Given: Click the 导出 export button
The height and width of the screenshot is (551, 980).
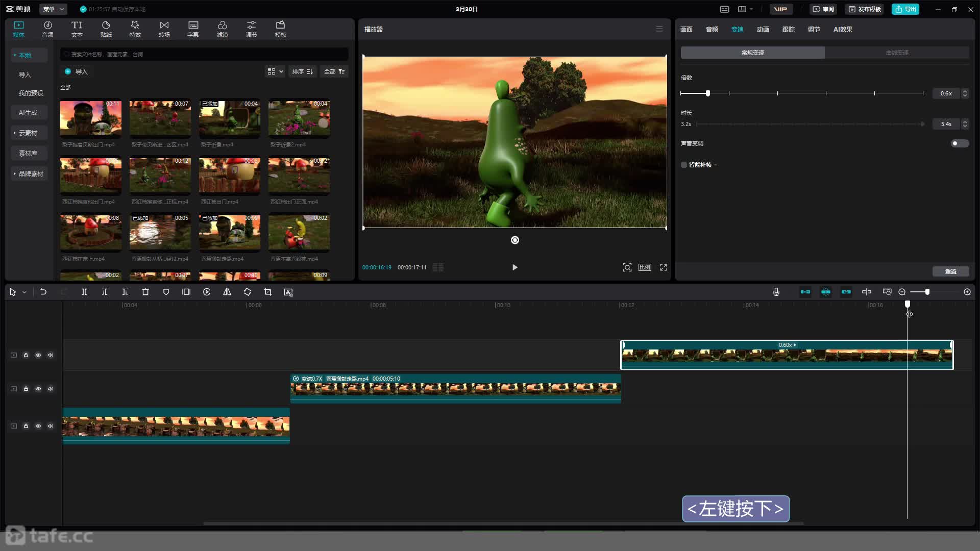Looking at the screenshot, I should point(905,9).
